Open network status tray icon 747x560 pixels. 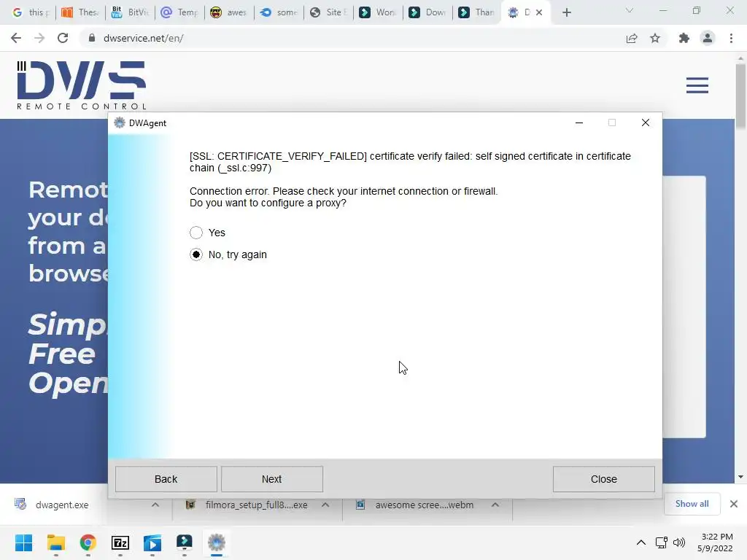click(661, 542)
